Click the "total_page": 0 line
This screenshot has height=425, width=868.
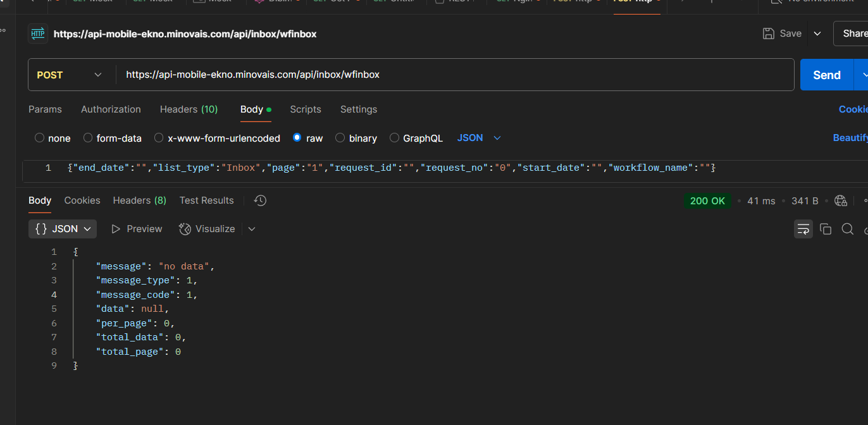pos(139,352)
